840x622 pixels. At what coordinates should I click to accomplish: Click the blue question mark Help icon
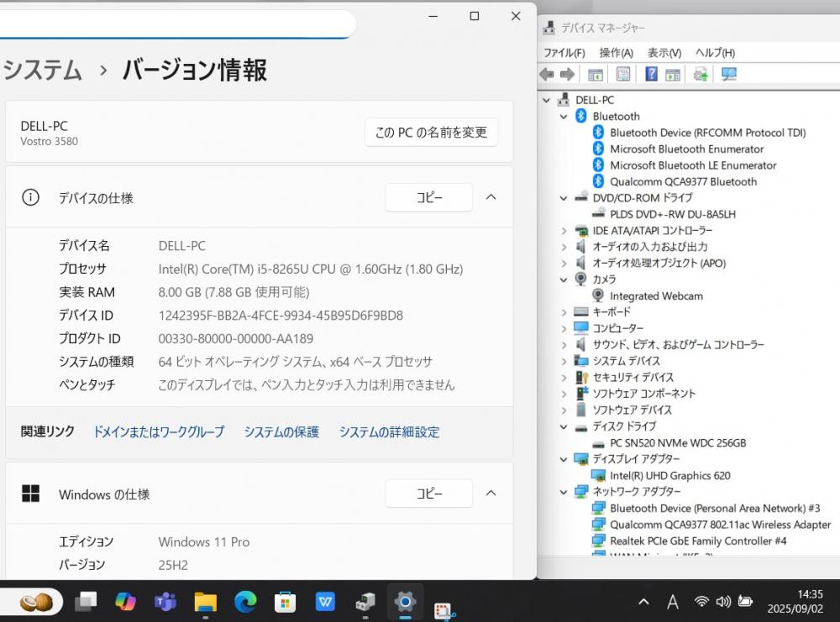[652, 74]
